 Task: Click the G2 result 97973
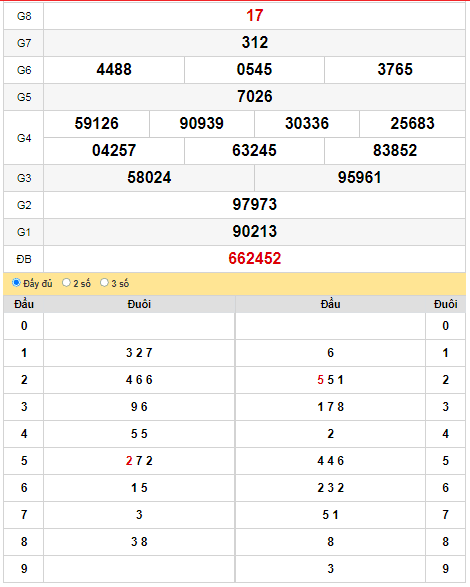tap(255, 204)
